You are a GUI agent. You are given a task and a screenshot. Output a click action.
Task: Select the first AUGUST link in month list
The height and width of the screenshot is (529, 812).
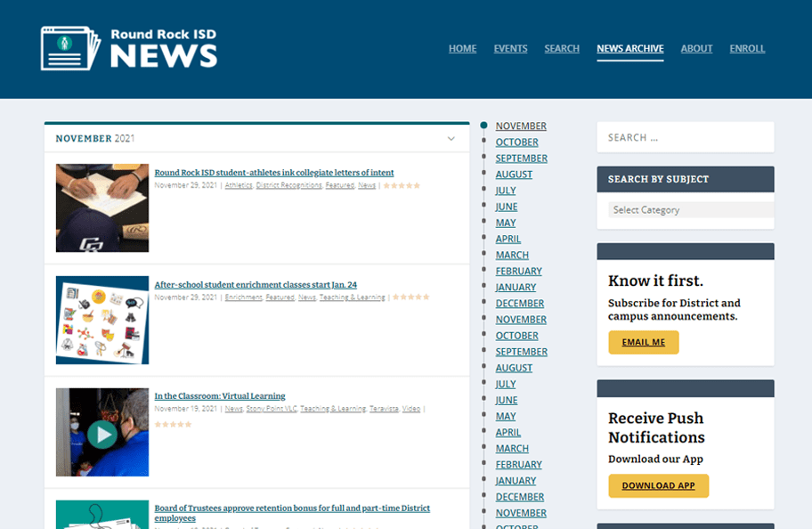point(514,174)
